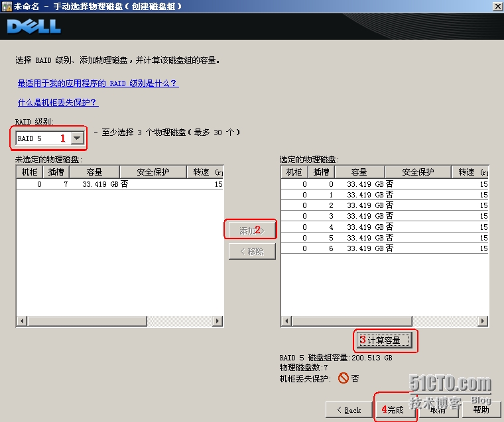Click the 帮助 button
The image size is (504, 422).
click(x=481, y=410)
